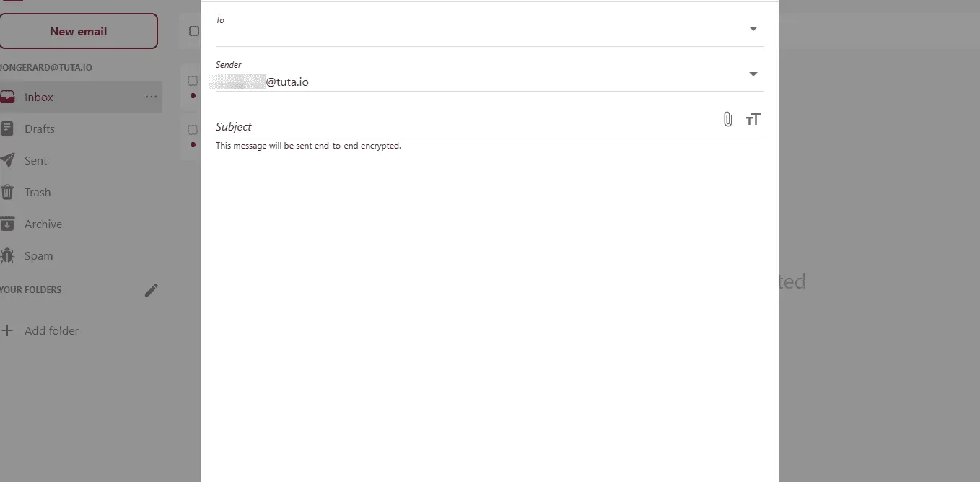The image size is (980, 482).
Task: Check the first email's selection checkbox
Action: 193,80
